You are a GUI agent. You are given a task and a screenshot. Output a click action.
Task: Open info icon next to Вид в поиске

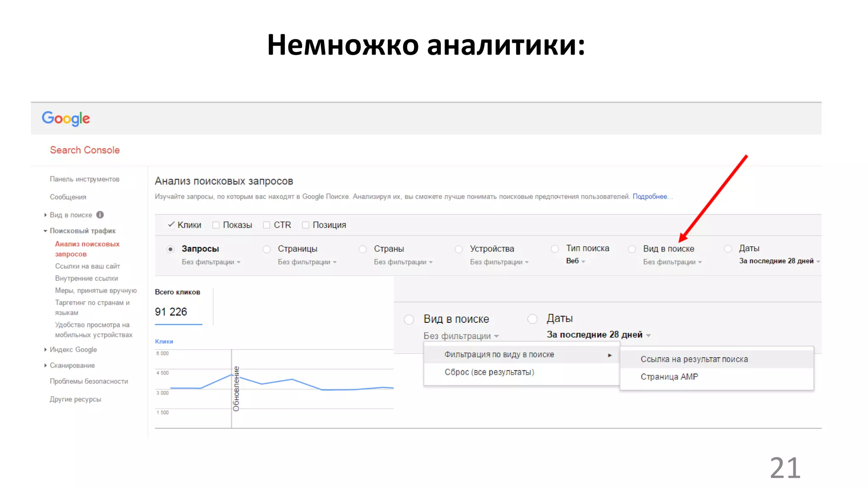pyautogui.click(x=100, y=215)
